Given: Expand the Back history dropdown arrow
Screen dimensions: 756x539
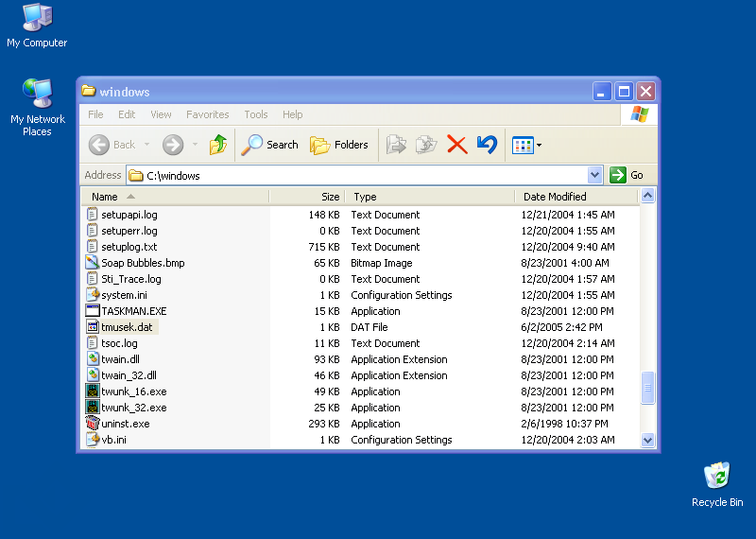Looking at the screenshot, I should coord(146,145).
